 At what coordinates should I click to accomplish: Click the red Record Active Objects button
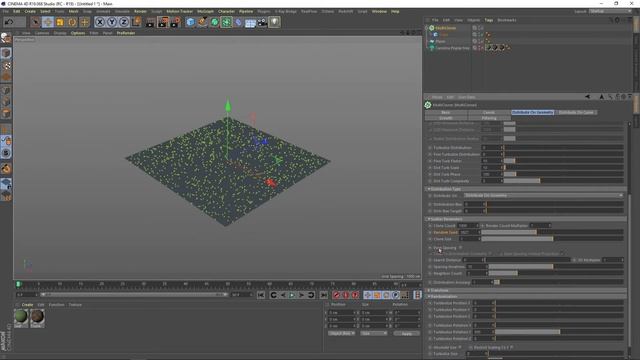point(336,295)
